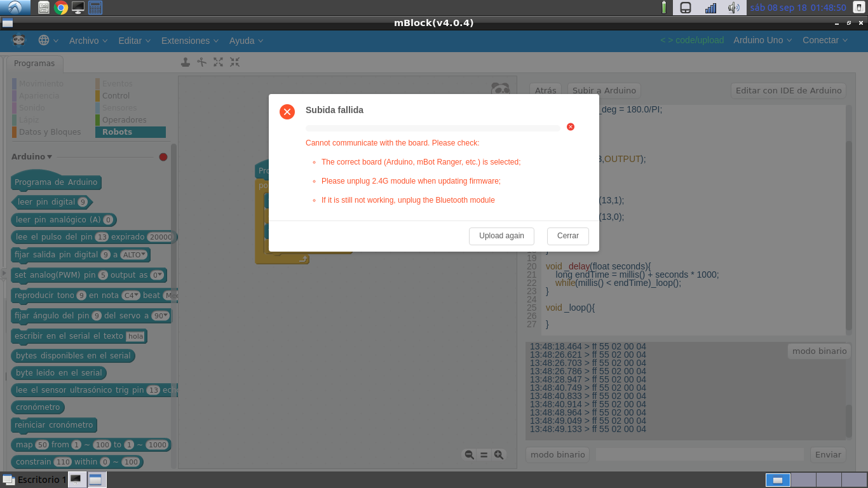Screen dimensions: 868x488
Task: Click the upload progress bar in the dialog
Action: tap(433, 128)
